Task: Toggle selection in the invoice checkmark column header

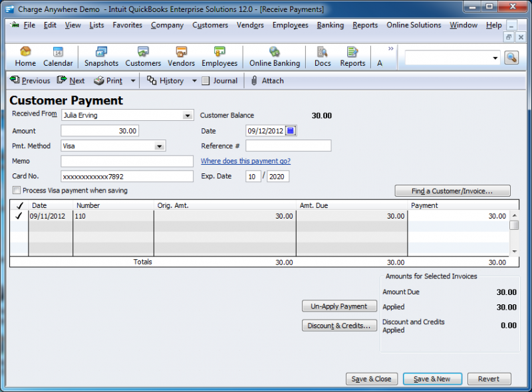Action: click(x=19, y=205)
